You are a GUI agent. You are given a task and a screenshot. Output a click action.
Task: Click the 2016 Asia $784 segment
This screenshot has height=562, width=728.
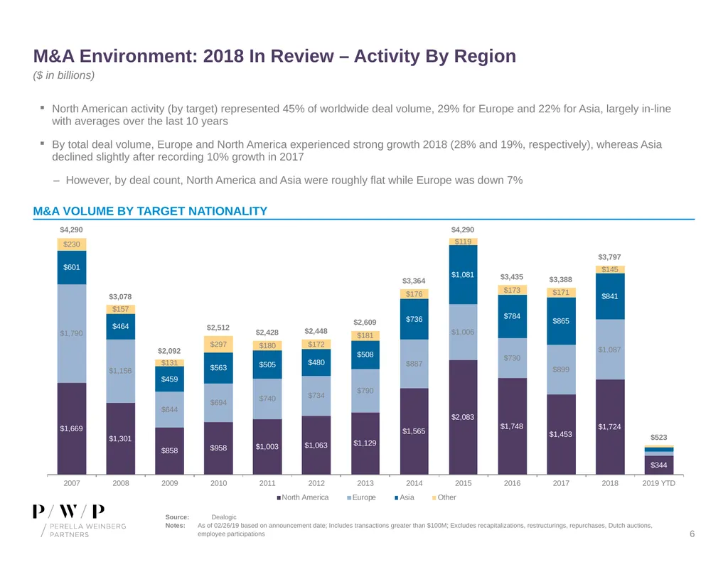512,316
